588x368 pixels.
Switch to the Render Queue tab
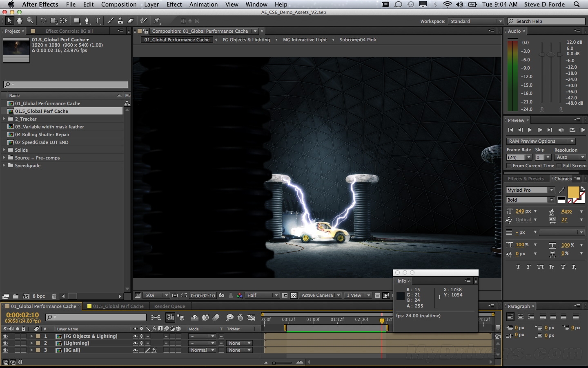tap(169, 306)
